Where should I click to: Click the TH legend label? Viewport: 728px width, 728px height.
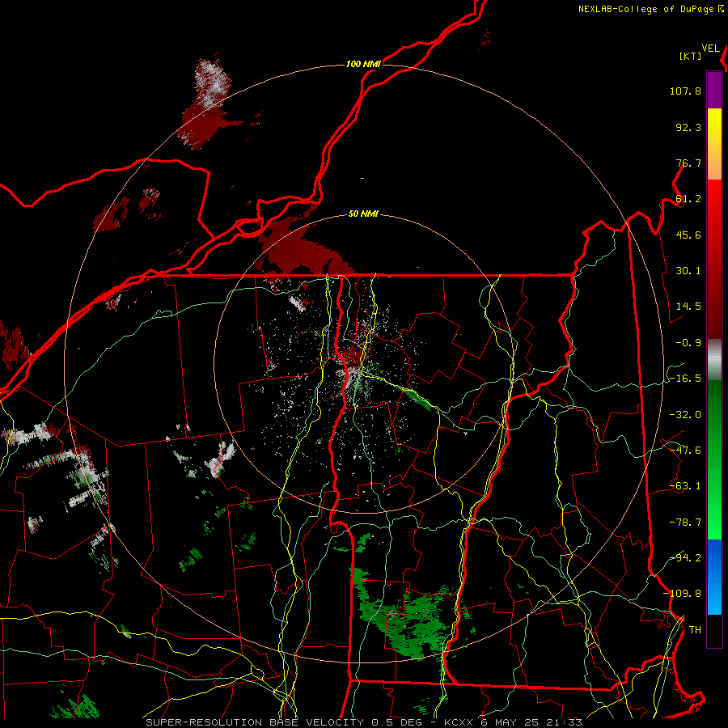click(695, 630)
